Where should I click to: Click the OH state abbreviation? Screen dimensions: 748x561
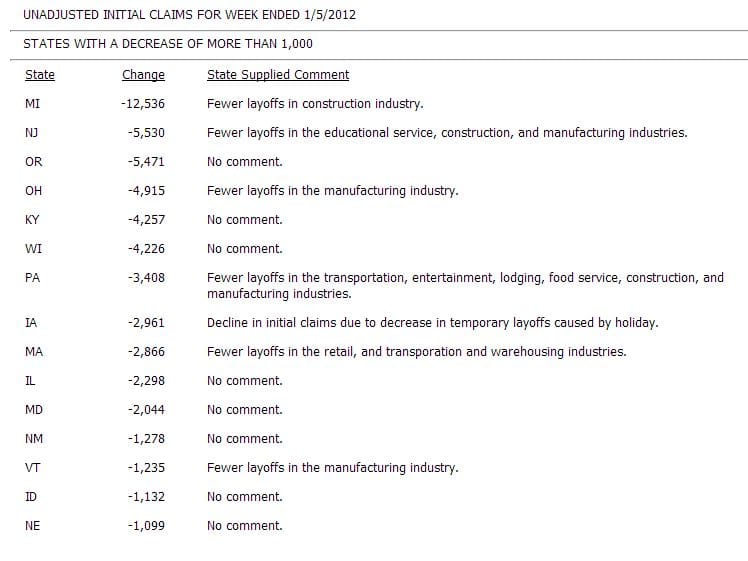pyautogui.click(x=34, y=191)
